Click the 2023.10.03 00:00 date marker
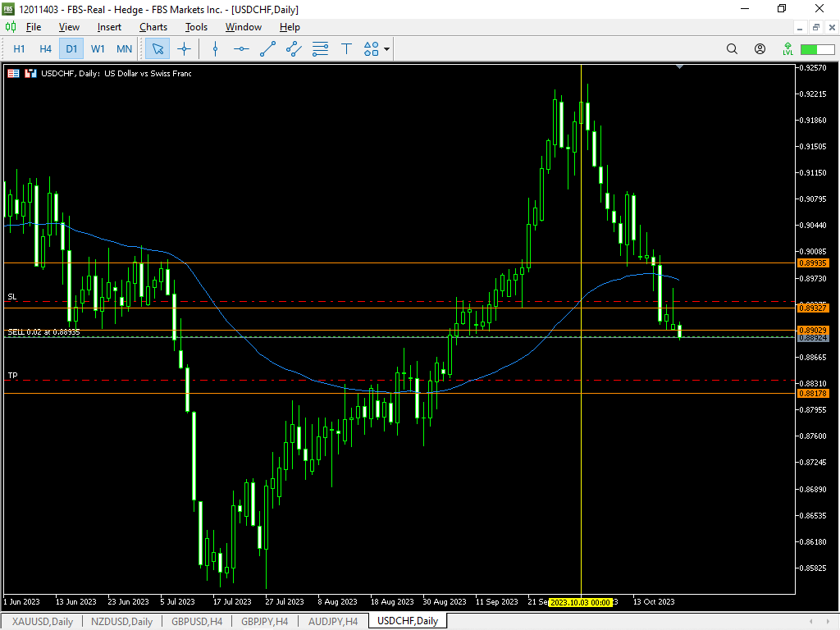The width and height of the screenshot is (840, 630). pyautogui.click(x=581, y=603)
